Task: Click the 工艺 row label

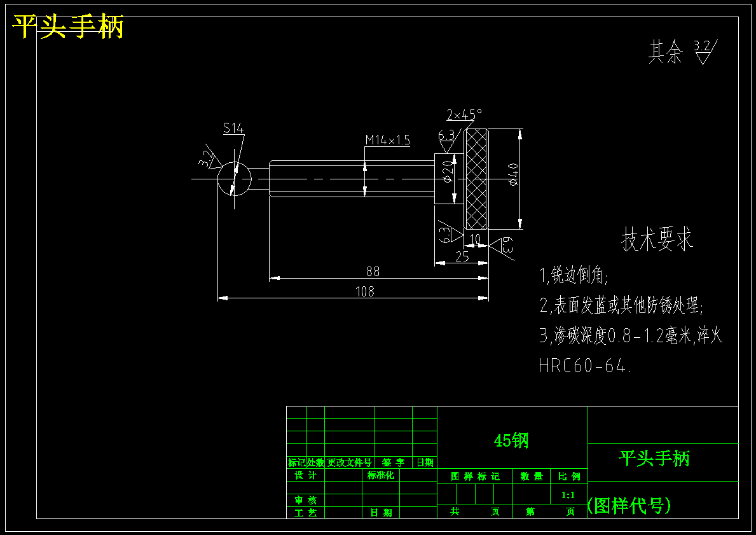Action: 306,513
